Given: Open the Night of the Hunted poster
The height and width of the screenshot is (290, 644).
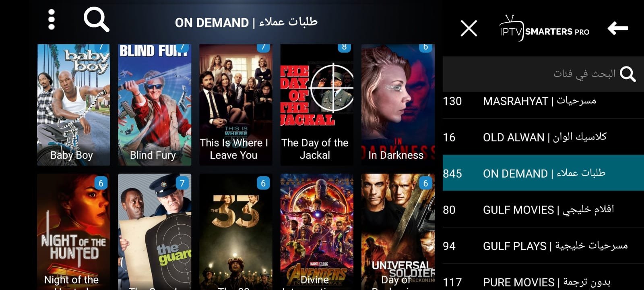Looking at the screenshot, I should tap(73, 232).
